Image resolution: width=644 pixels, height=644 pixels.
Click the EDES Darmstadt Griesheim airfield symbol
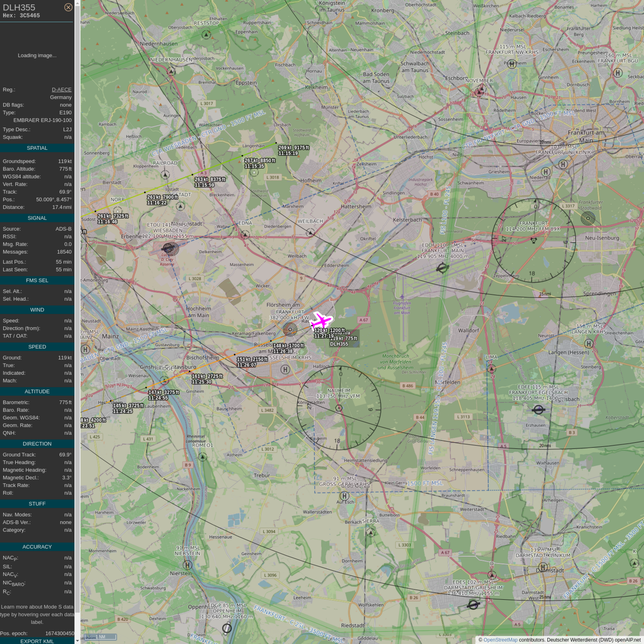click(x=473, y=605)
